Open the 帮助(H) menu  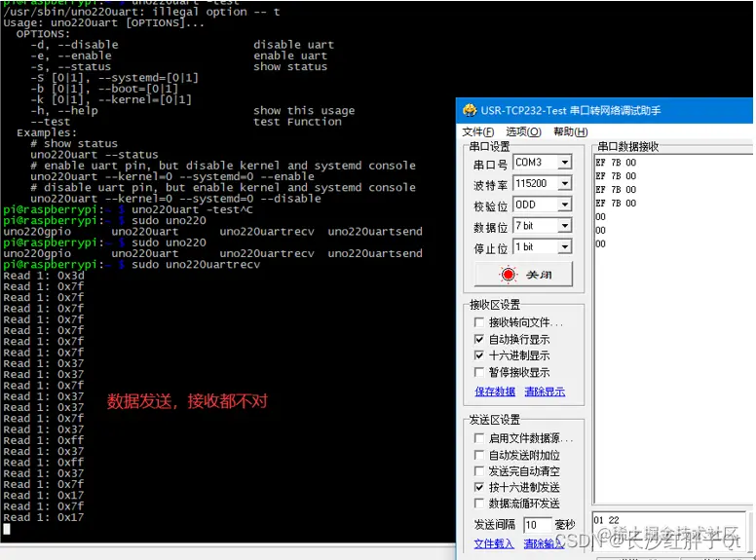[570, 131]
